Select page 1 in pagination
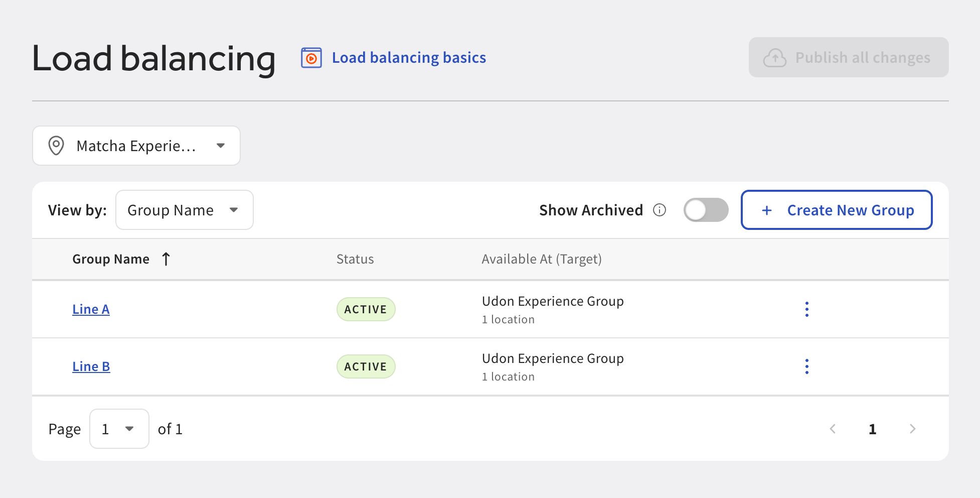 [873, 429]
